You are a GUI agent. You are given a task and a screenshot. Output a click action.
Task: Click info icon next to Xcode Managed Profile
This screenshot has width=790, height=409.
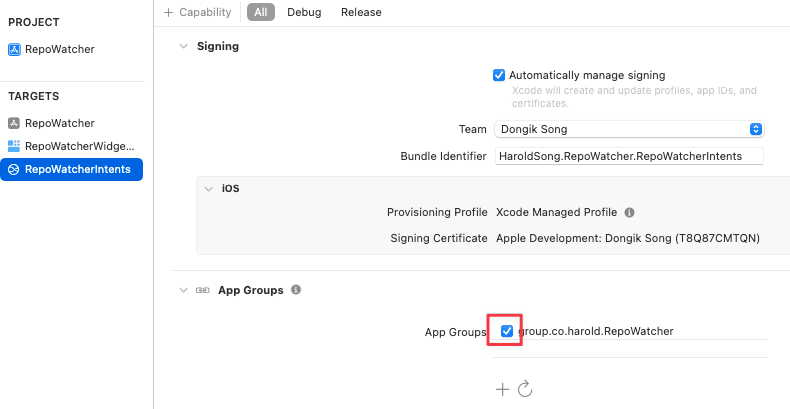[x=629, y=213]
